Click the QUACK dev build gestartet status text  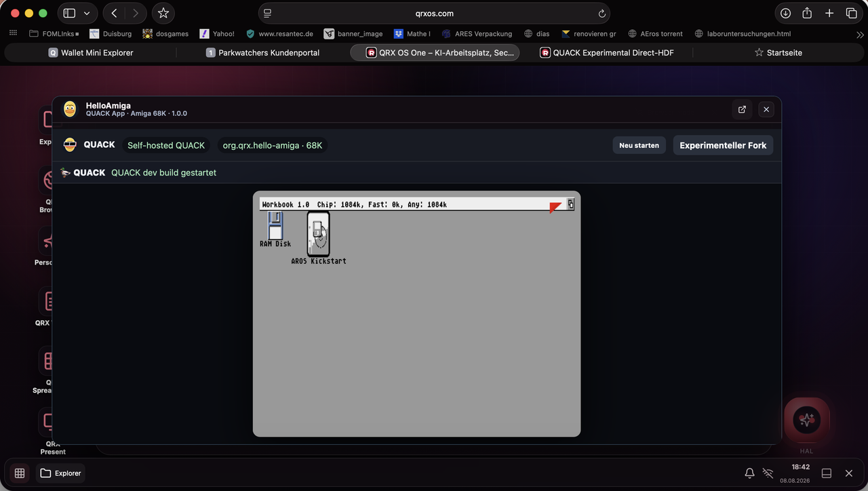163,173
